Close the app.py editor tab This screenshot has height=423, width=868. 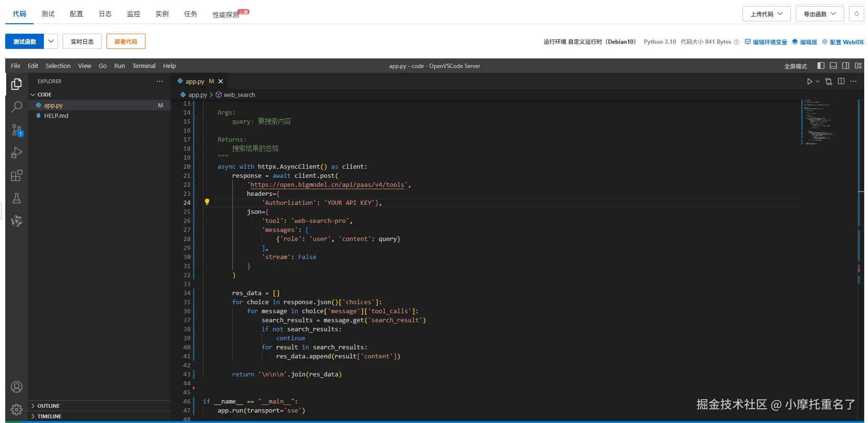pyautogui.click(x=221, y=81)
